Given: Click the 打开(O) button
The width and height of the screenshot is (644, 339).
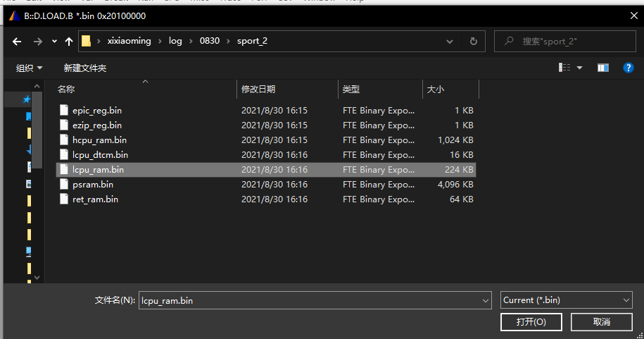Looking at the screenshot, I should click(x=531, y=322).
